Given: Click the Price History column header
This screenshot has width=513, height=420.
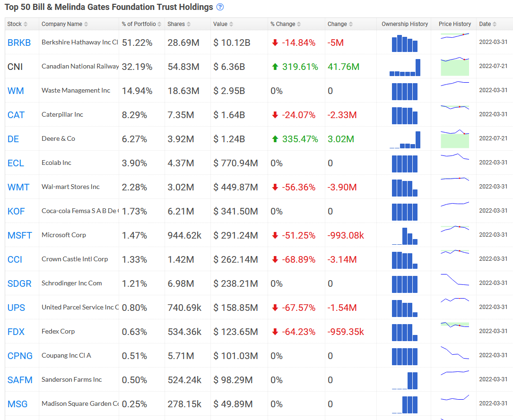Looking at the screenshot, I should [x=455, y=24].
